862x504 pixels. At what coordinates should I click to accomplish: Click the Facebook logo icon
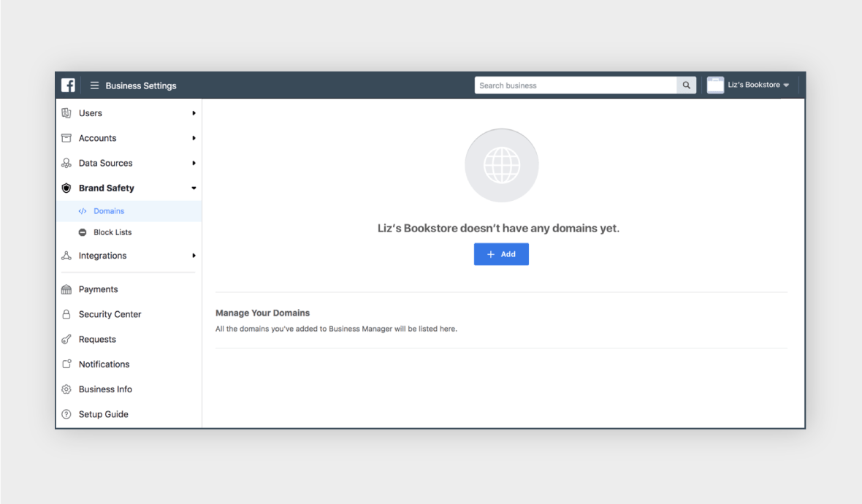[68, 85]
